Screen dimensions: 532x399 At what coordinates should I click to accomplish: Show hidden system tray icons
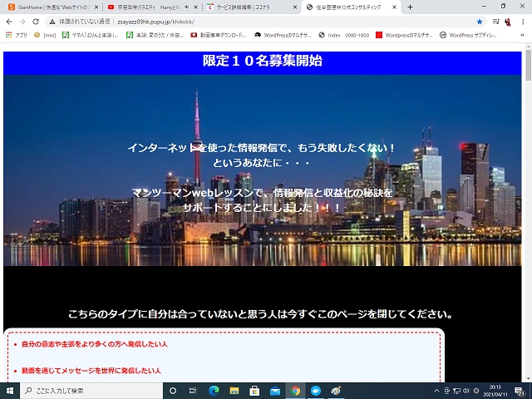pos(436,391)
